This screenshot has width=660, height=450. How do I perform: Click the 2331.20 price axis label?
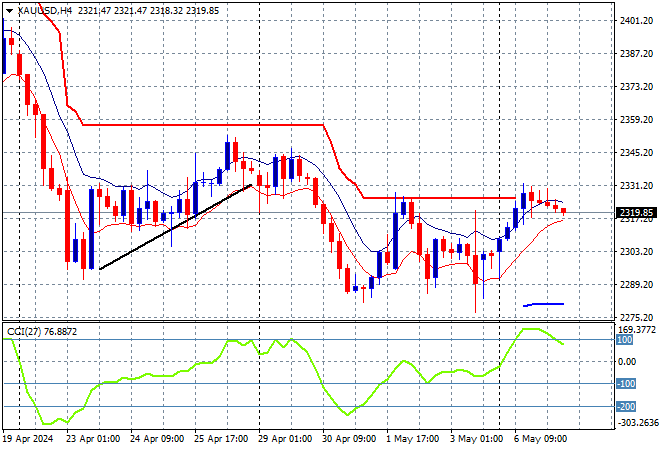point(636,186)
